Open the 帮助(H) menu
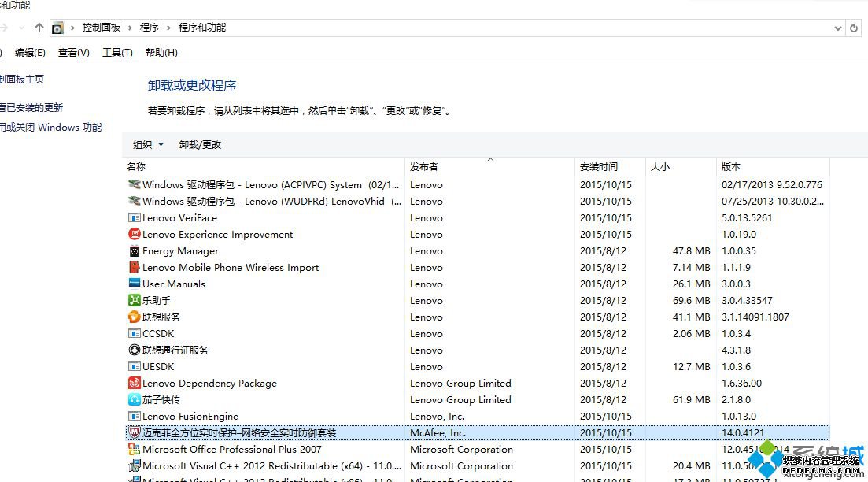 point(161,53)
